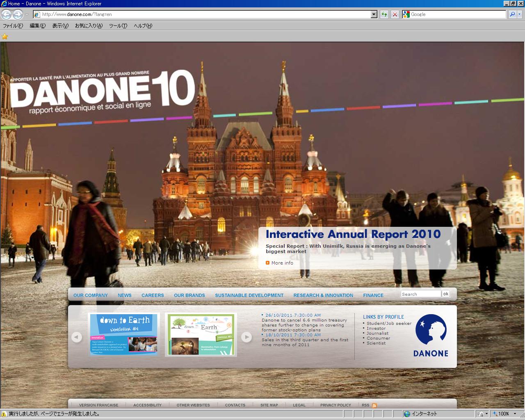Click the carousel previous arrow
Image resolution: width=525 pixels, height=420 pixels.
[x=77, y=337]
